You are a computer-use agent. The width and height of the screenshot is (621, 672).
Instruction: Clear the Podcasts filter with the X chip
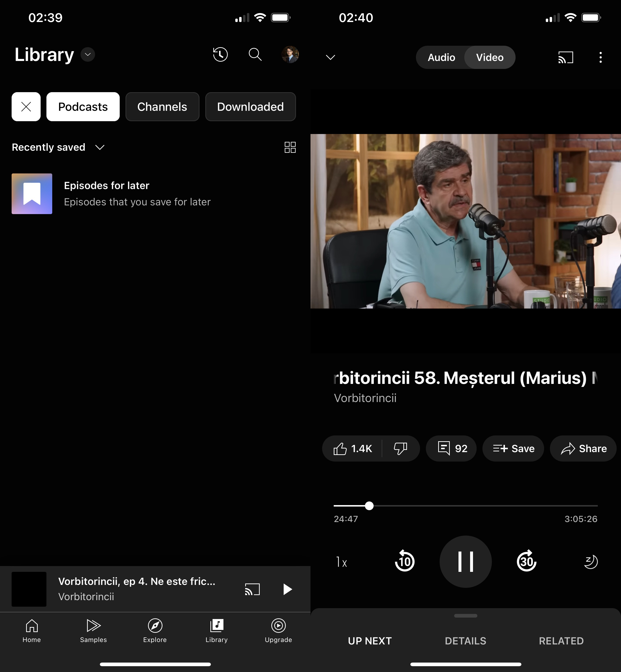pos(26,107)
